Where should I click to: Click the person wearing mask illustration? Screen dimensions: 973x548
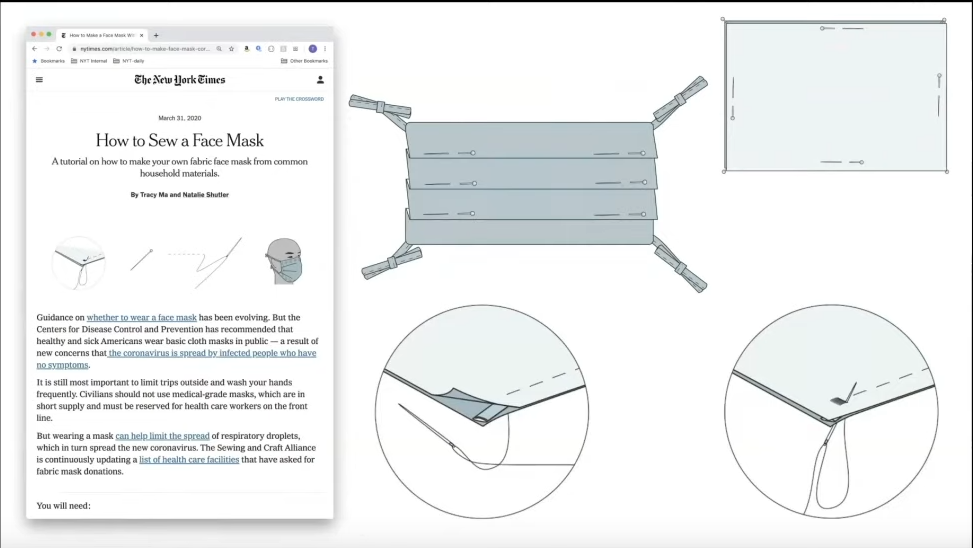pos(284,261)
